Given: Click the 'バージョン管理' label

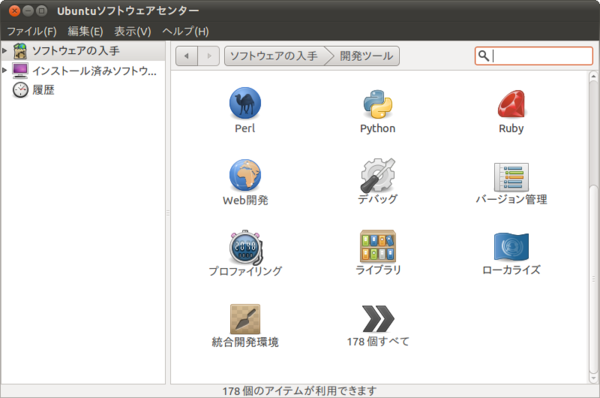Looking at the screenshot, I should pyautogui.click(x=511, y=199).
